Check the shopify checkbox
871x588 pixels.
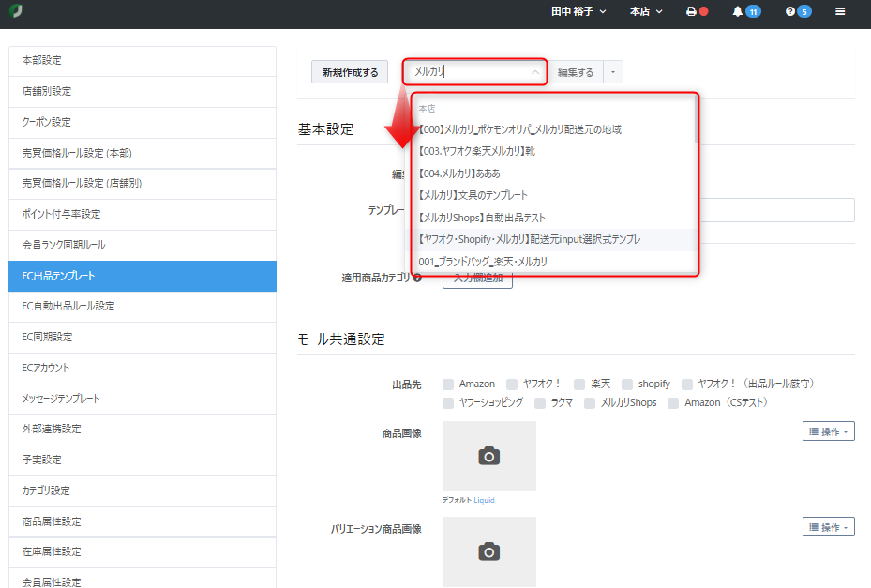pyautogui.click(x=627, y=384)
